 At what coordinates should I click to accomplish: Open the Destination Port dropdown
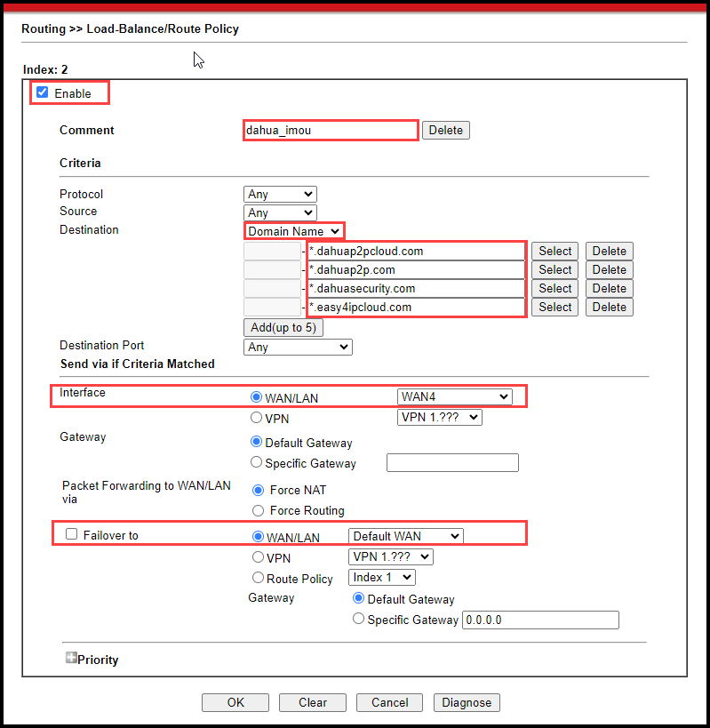point(298,347)
